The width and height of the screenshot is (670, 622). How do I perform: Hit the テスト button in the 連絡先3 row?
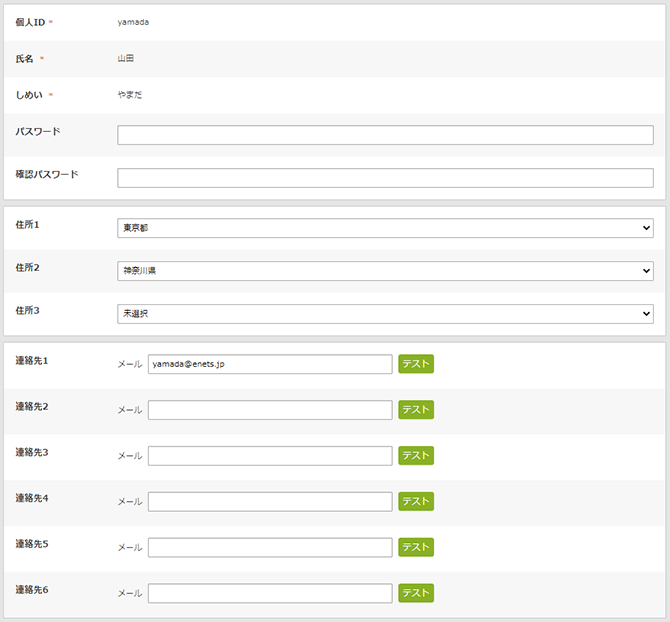416,456
